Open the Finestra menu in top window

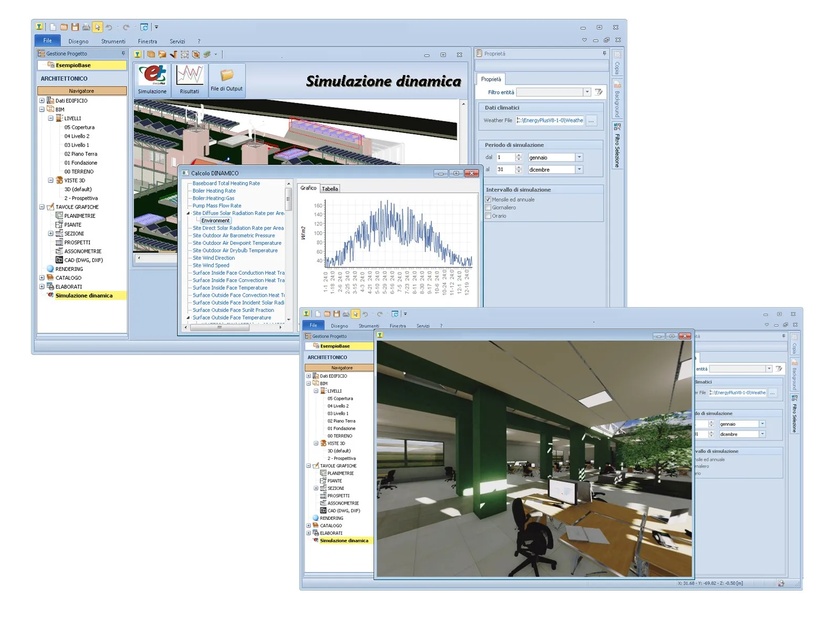coord(148,41)
